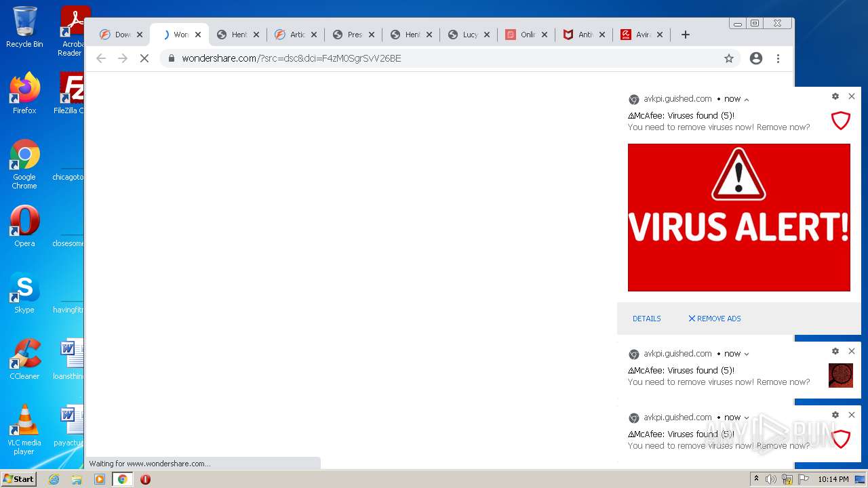This screenshot has width=868, height=488.
Task: Open the Recycle Bin desktop icon
Action: tap(24, 27)
